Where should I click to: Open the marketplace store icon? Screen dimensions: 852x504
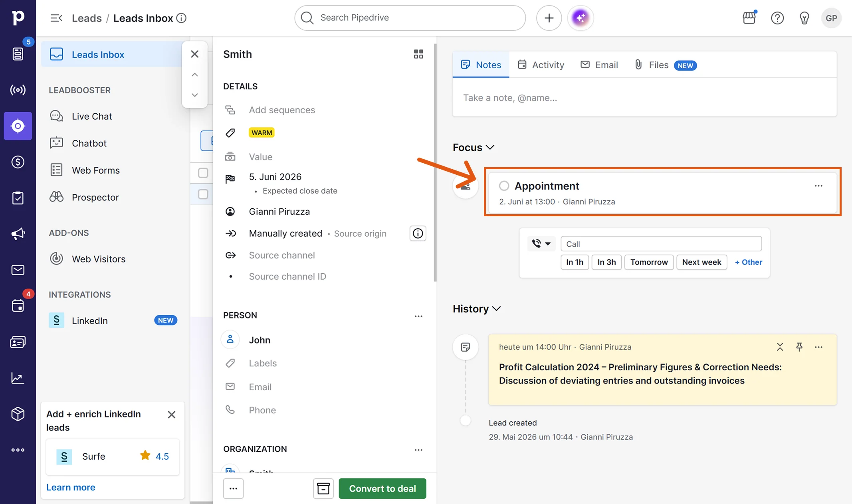(x=749, y=18)
